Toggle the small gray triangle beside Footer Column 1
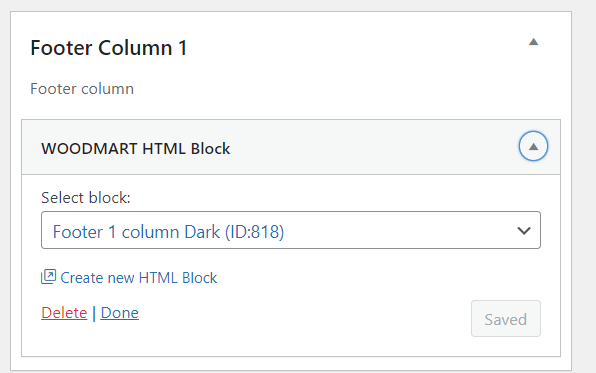 click(533, 42)
